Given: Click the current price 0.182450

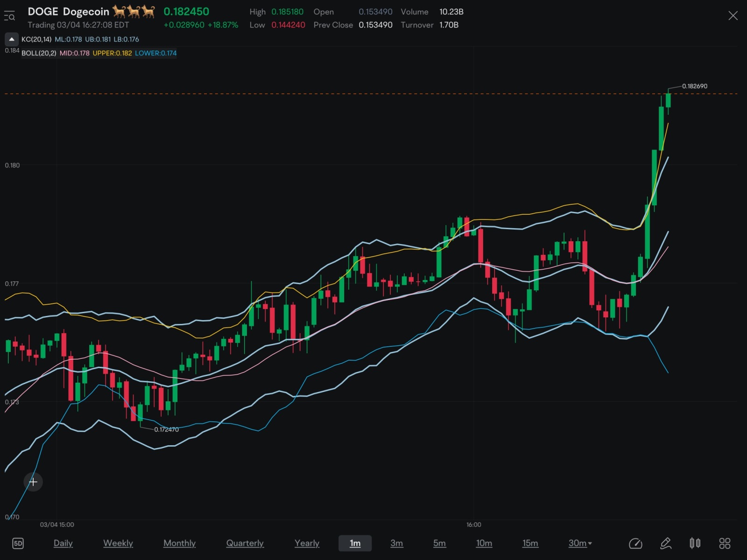Looking at the screenshot, I should coord(186,12).
